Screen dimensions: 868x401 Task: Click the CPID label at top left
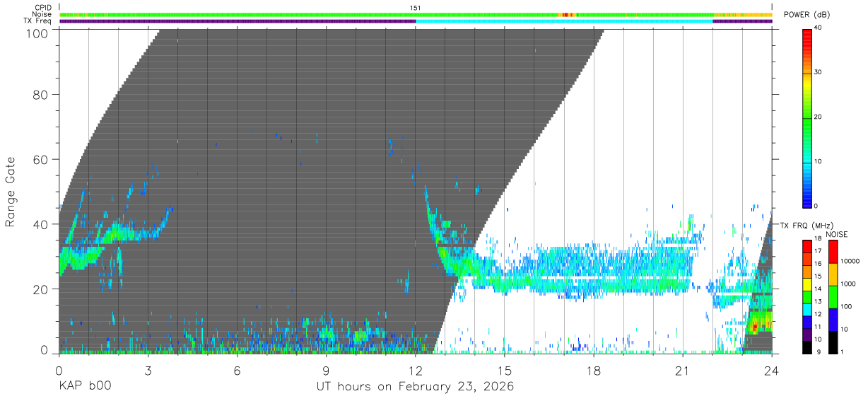43,8
